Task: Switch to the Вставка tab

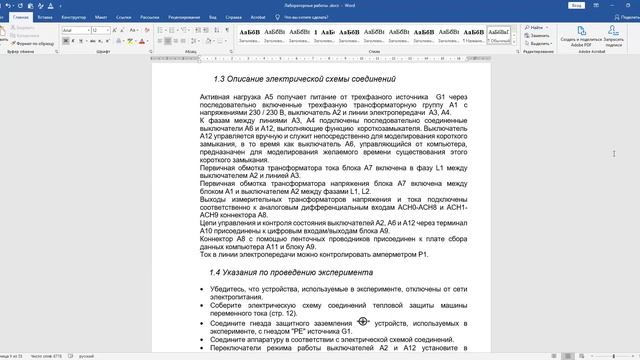Action: 45,17
